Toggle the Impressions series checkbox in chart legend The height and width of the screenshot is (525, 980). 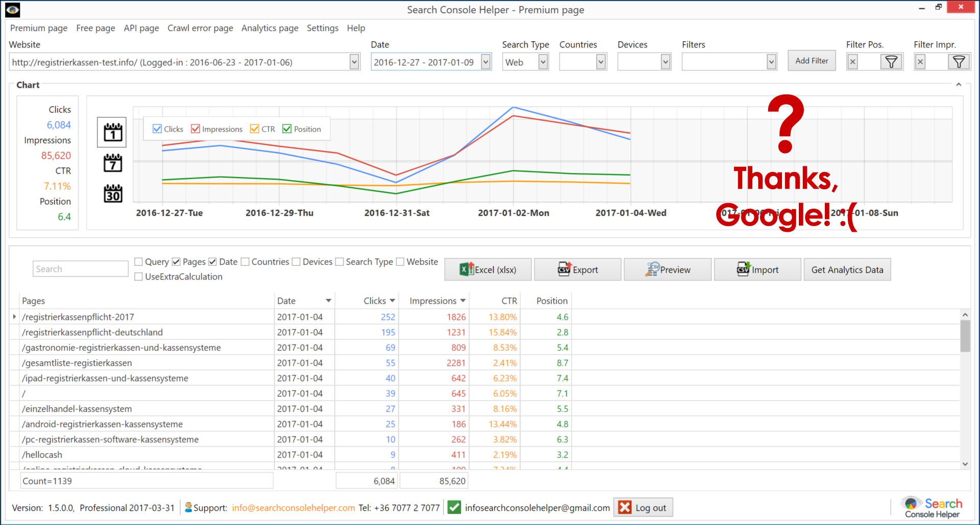click(195, 129)
